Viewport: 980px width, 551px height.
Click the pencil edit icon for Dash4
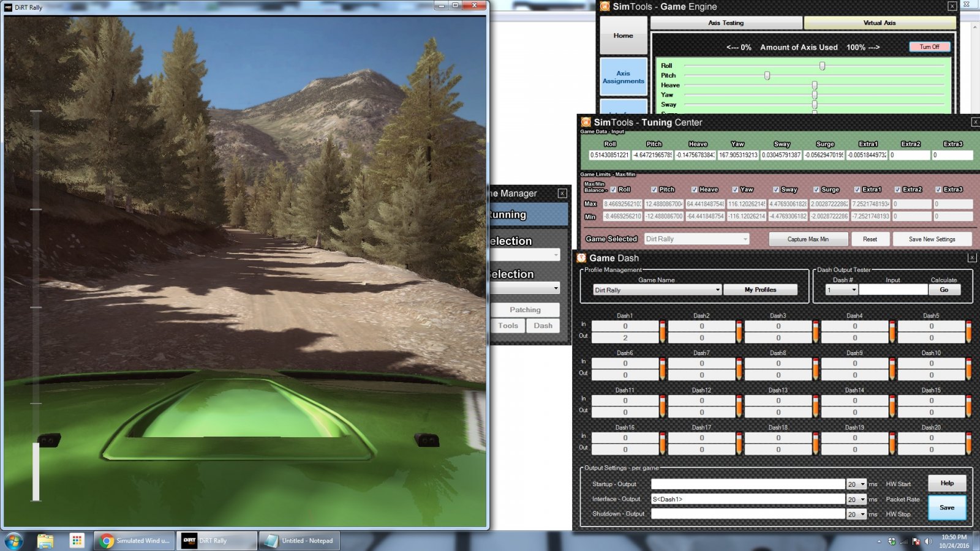click(892, 331)
